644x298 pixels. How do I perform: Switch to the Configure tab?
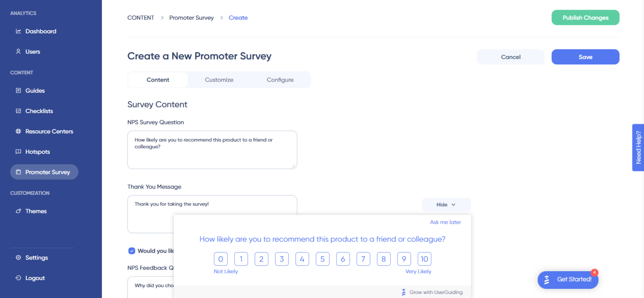[x=280, y=80]
